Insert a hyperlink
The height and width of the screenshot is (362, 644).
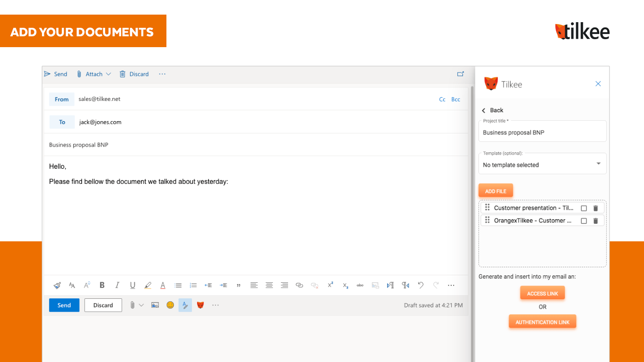coord(299,285)
